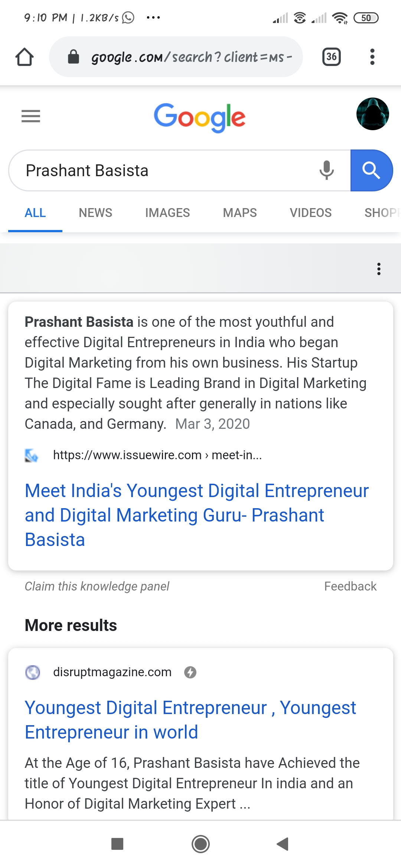Open Google hamburger menu
The width and height of the screenshot is (401, 868).
point(31,116)
